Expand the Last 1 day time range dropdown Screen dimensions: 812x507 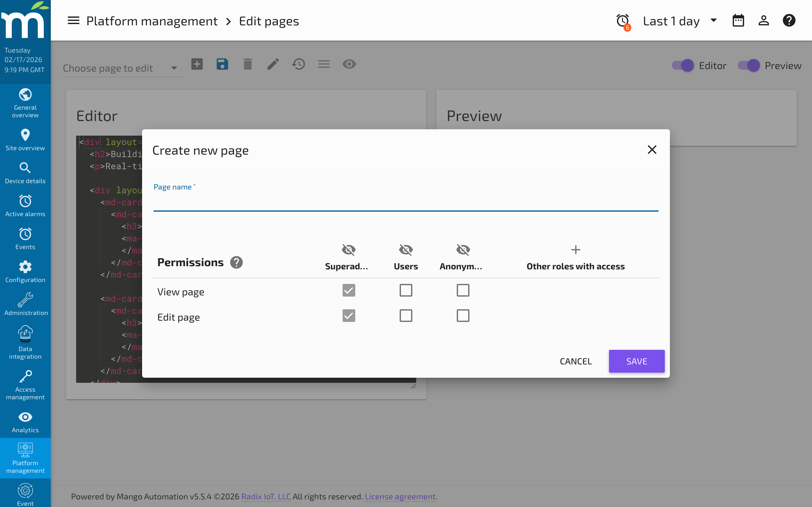coord(713,21)
